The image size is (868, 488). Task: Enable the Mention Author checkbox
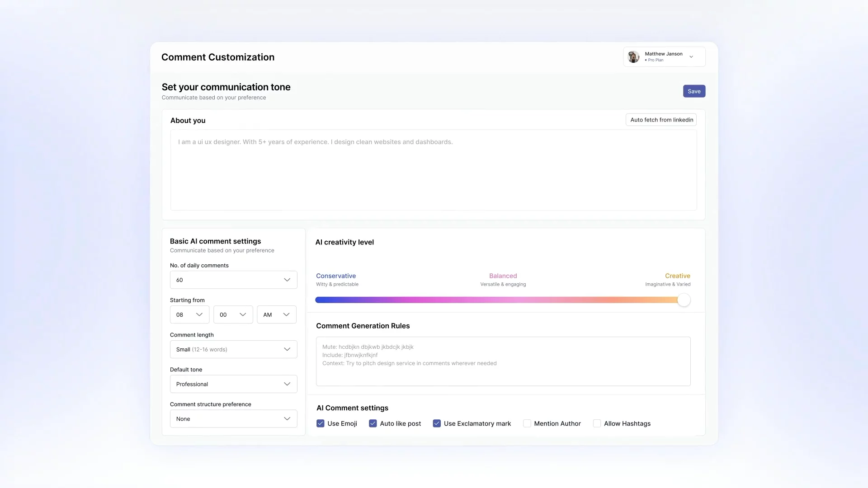527,423
